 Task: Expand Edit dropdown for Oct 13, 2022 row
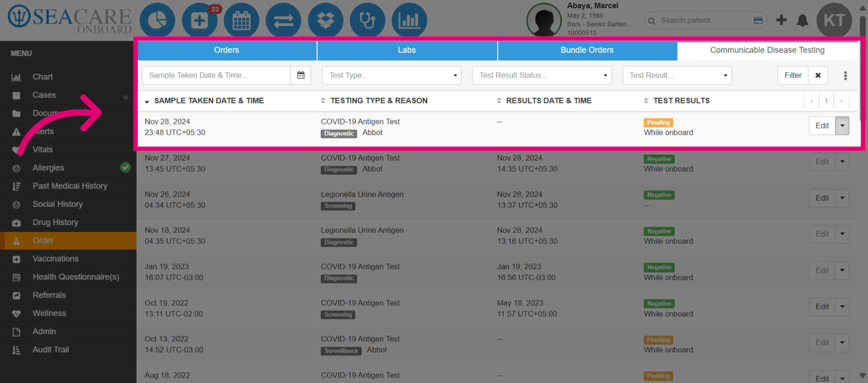[842, 343]
